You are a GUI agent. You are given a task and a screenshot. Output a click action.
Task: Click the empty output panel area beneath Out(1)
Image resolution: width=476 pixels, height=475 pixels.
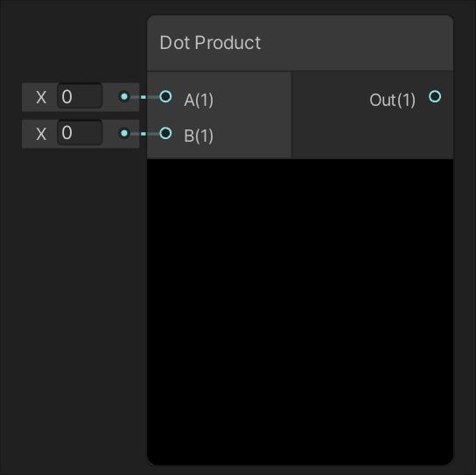[x=373, y=135]
